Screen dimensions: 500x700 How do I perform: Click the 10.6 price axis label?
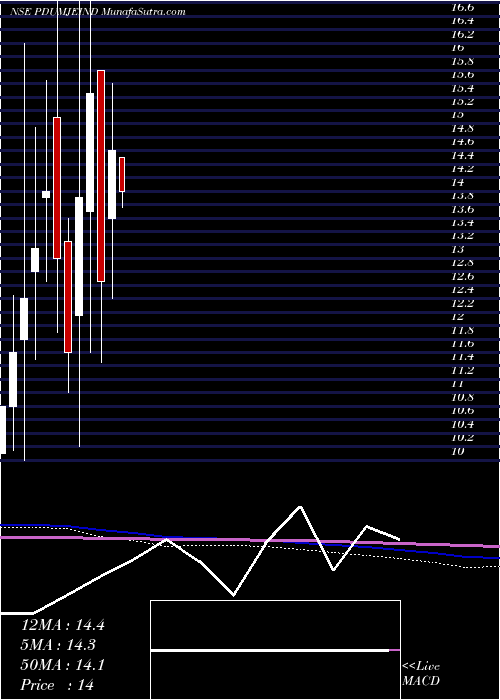point(462,411)
